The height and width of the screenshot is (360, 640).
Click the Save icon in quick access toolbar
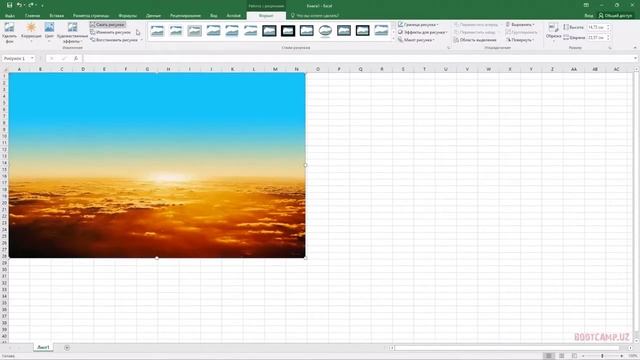[x=9, y=5]
